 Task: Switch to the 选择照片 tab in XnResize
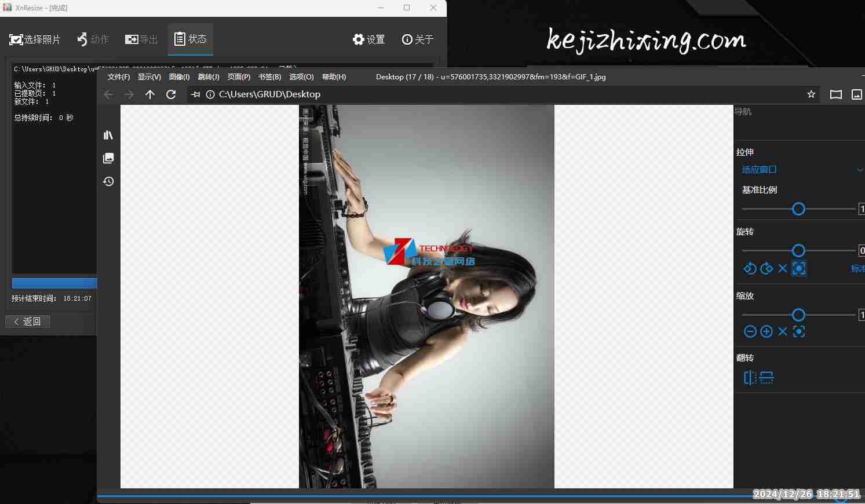point(35,39)
